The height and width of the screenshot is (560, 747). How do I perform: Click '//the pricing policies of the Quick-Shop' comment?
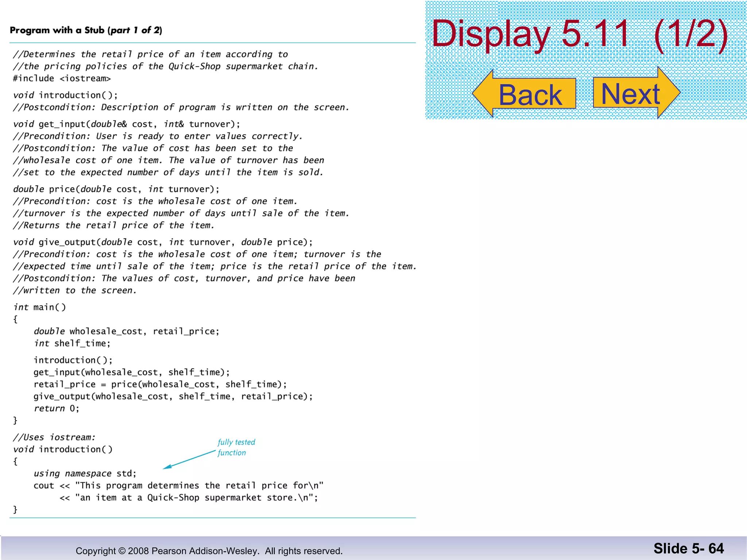pos(166,66)
